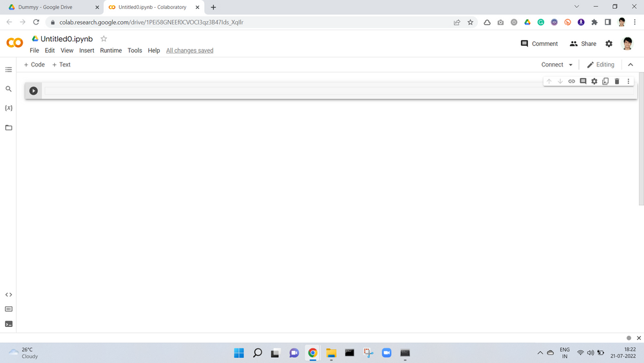
Task: Open the Editing mode dropdown
Action: 600,64
